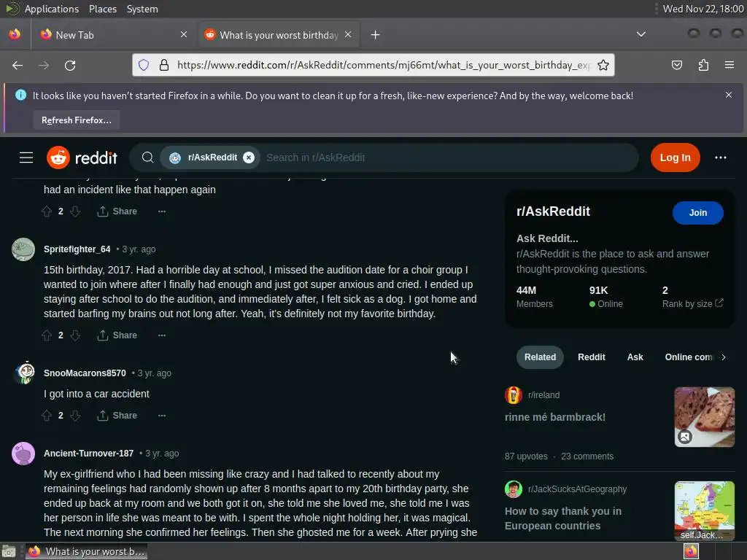The height and width of the screenshot is (560, 747).
Task: Bookmark this page with the star icon
Action: (603, 65)
